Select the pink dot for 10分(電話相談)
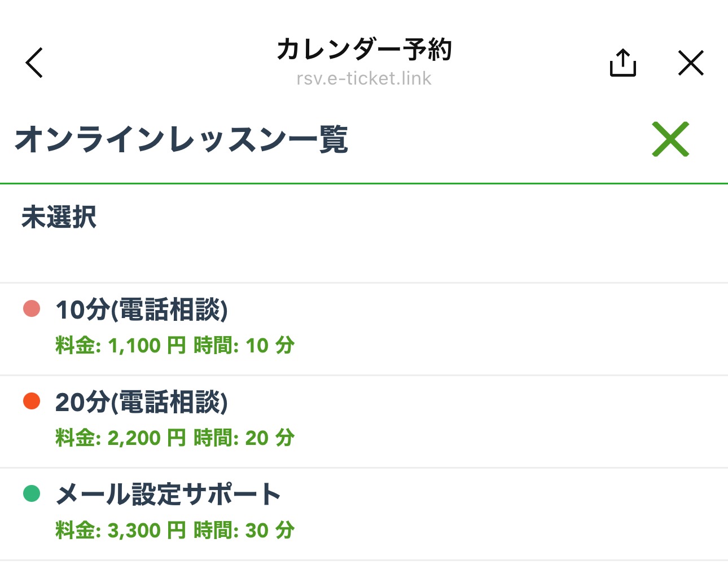Screen dimensions: 728x578 point(32,308)
